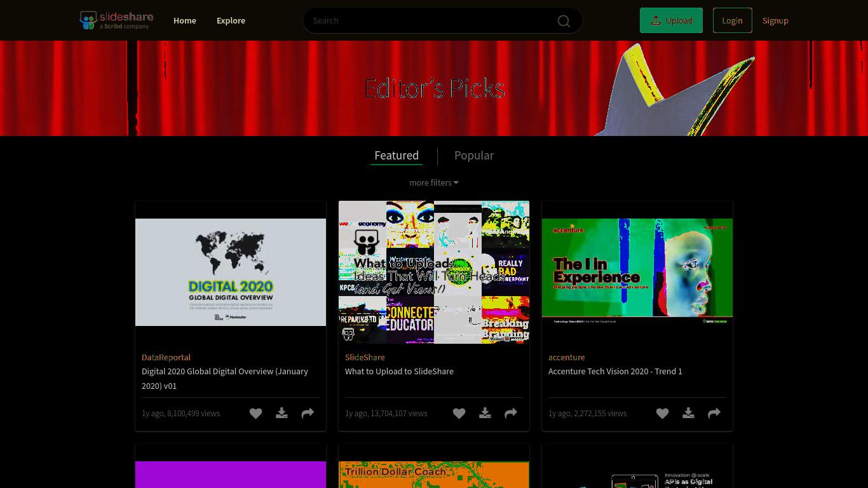This screenshot has height=488, width=868.
Task: Open What to Upload to SlideShare title link
Action: (399, 371)
